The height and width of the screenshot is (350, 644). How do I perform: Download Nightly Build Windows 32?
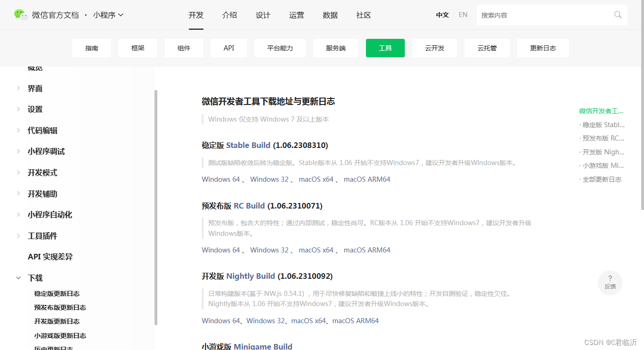coord(266,321)
